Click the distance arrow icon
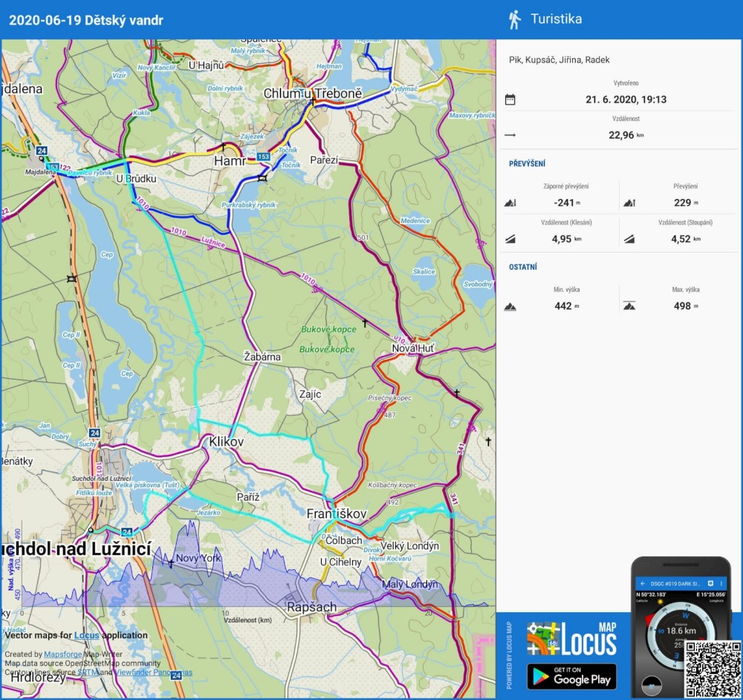743x700 pixels. (510, 135)
